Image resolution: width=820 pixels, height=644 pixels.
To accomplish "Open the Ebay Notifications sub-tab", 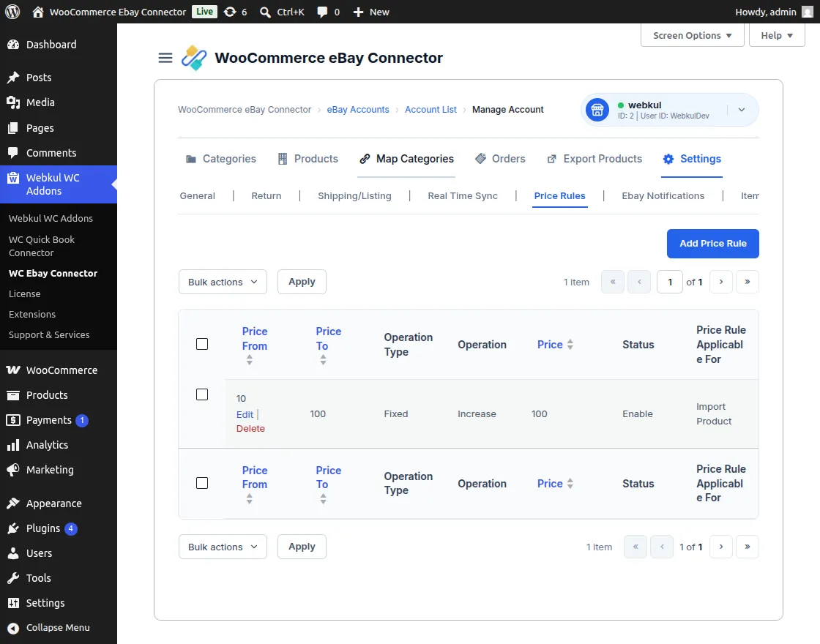I will [663, 196].
